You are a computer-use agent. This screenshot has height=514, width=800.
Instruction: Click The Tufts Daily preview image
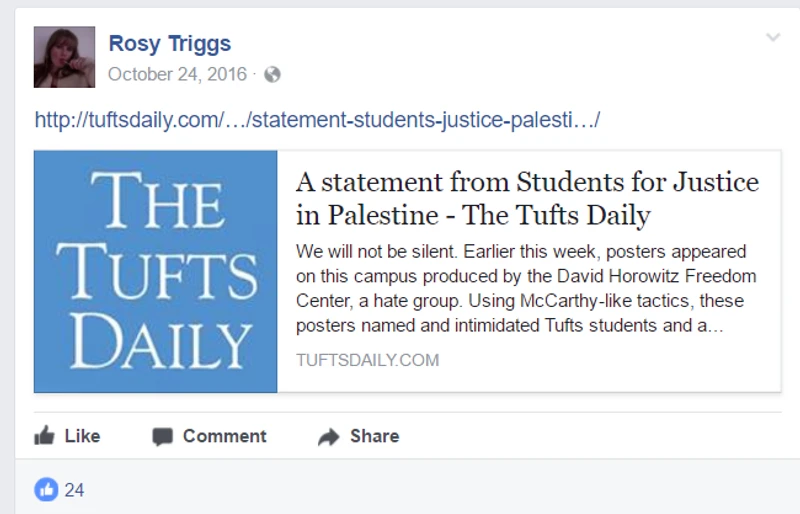(156, 272)
